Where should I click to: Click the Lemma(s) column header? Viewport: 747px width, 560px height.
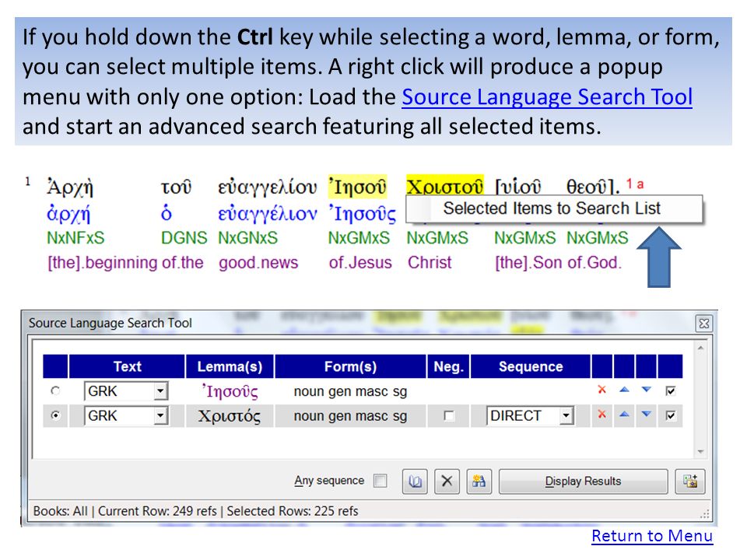pos(230,366)
